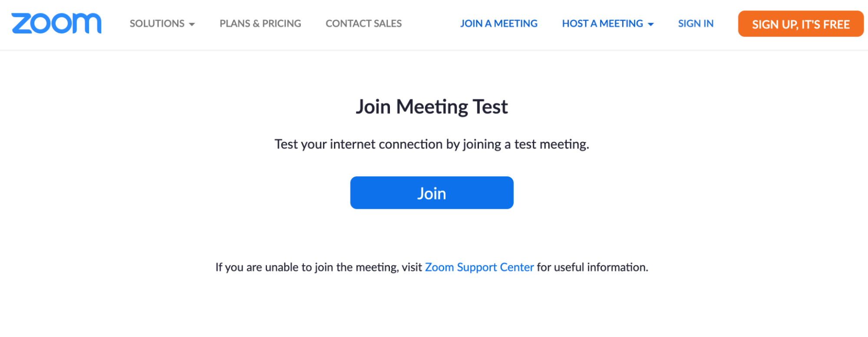Open the Solutions menu
868x337 pixels.
tap(157, 23)
